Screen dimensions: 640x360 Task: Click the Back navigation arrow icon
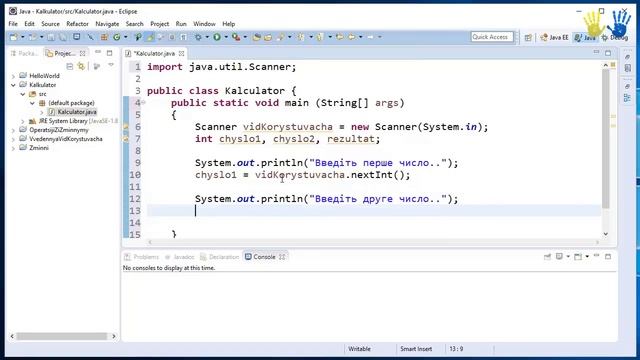(x=351, y=37)
